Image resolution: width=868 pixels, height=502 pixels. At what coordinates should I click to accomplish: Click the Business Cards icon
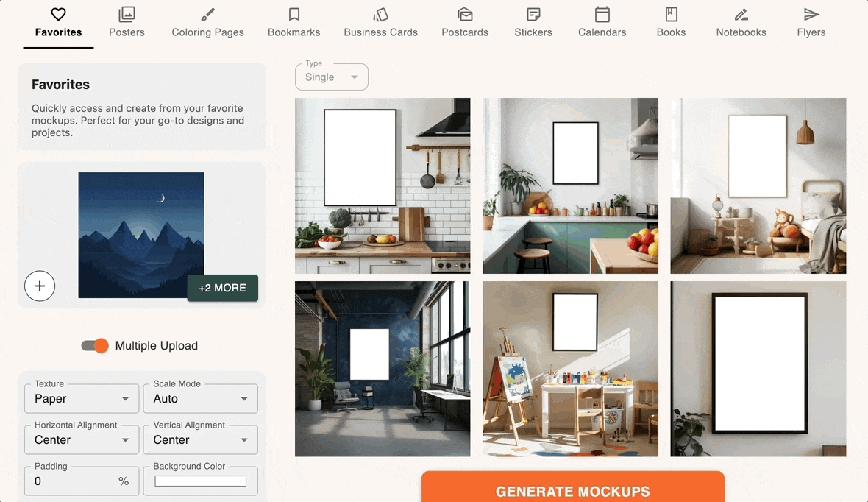click(381, 14)
